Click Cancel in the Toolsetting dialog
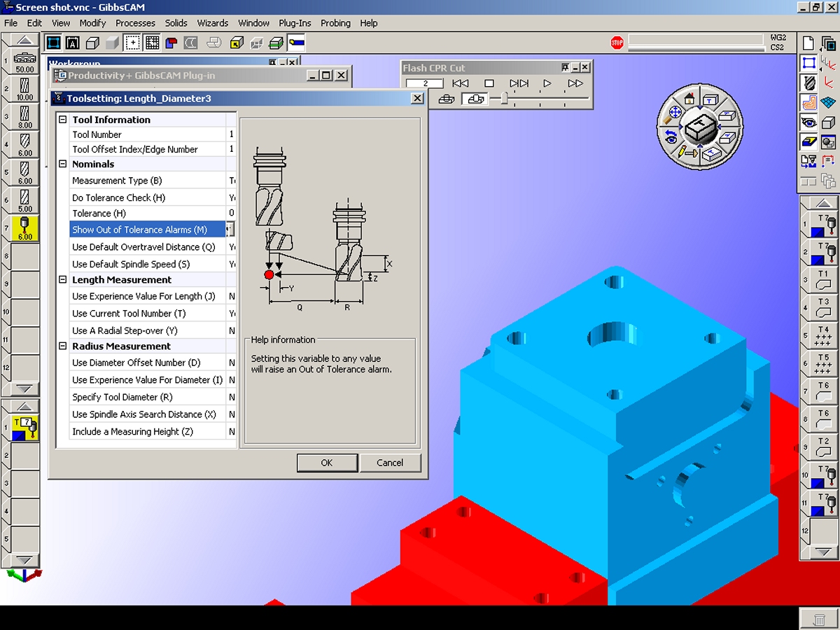 390,463
